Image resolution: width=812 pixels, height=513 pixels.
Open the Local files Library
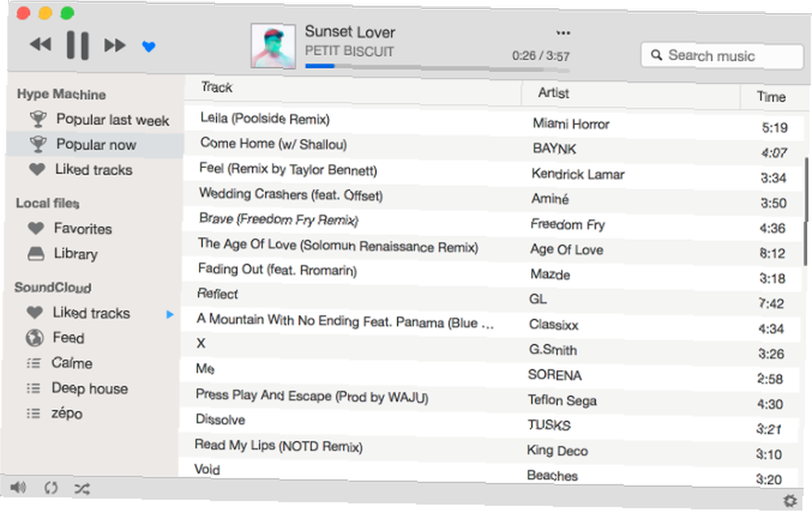tap(76, 253)
